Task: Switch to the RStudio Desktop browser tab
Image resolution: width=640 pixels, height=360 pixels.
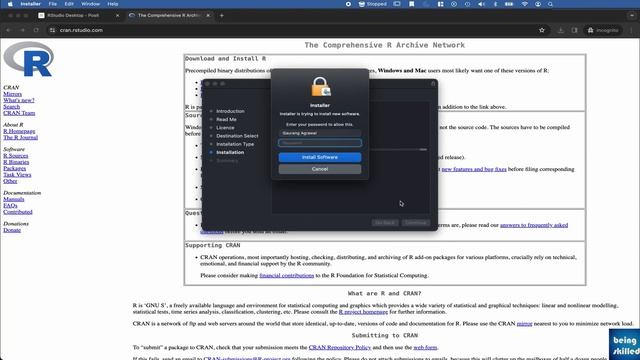Action: (x=73, y=16)
